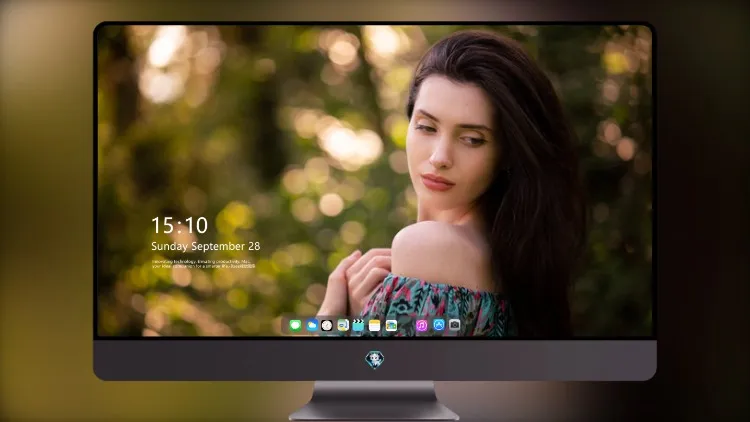Open the Photos gallery app in the dock
The width and height of the screenshot is (750, 422).
click(391, 326)
